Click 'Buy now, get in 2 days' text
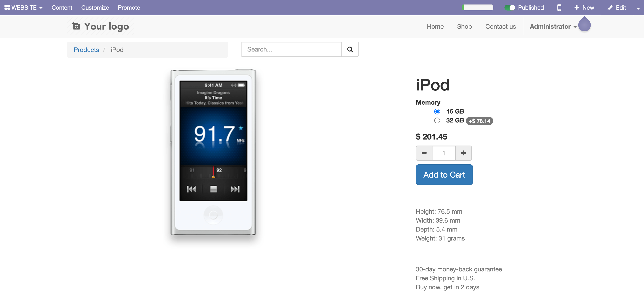The width and height of the screenshot is (644, 305). pyautogui.click(x=447, y=287)
